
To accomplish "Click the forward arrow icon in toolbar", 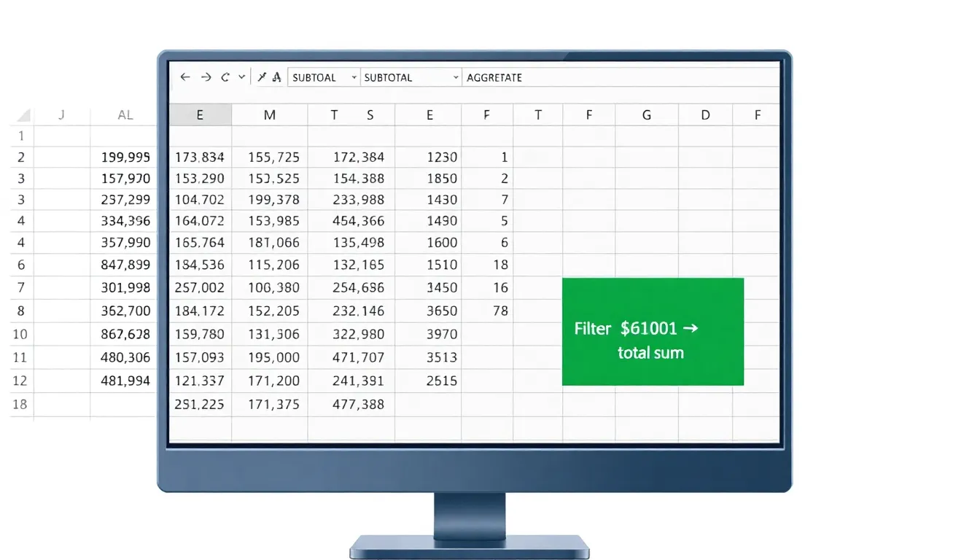I will click(206, 77).
